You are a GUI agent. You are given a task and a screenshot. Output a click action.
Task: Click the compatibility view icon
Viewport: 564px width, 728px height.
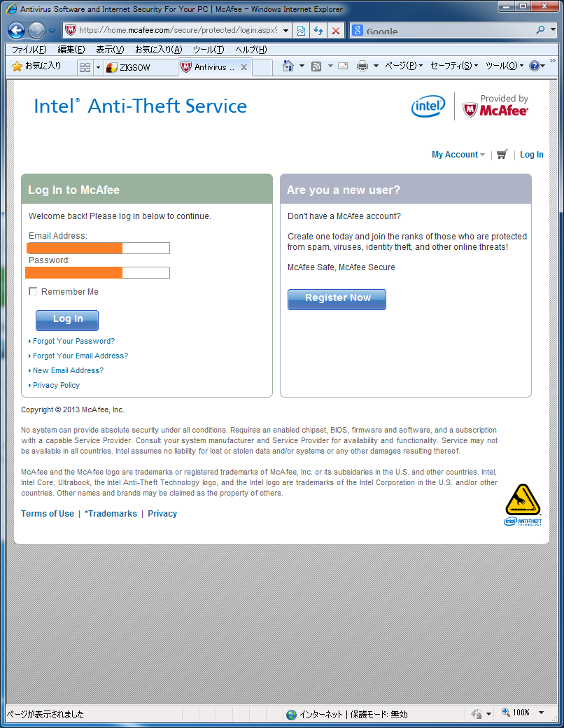coord(301,31)
